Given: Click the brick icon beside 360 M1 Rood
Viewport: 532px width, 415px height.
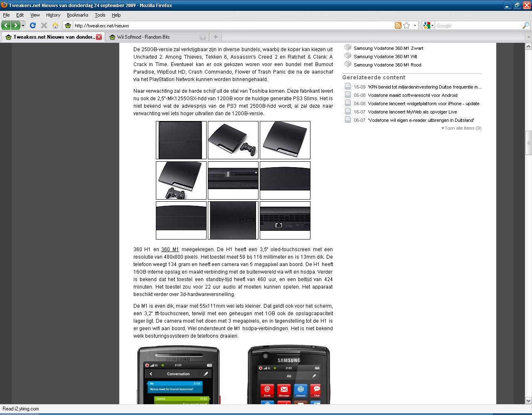Looking at the screenshot, I should pyautogui.click(x=348, y=64).
